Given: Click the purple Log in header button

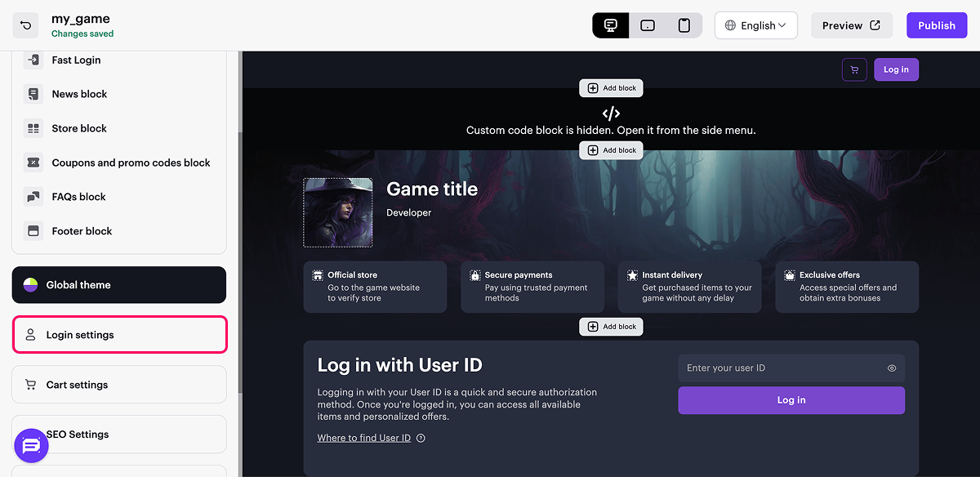Looking at the screenshot, I should point(896,69).
